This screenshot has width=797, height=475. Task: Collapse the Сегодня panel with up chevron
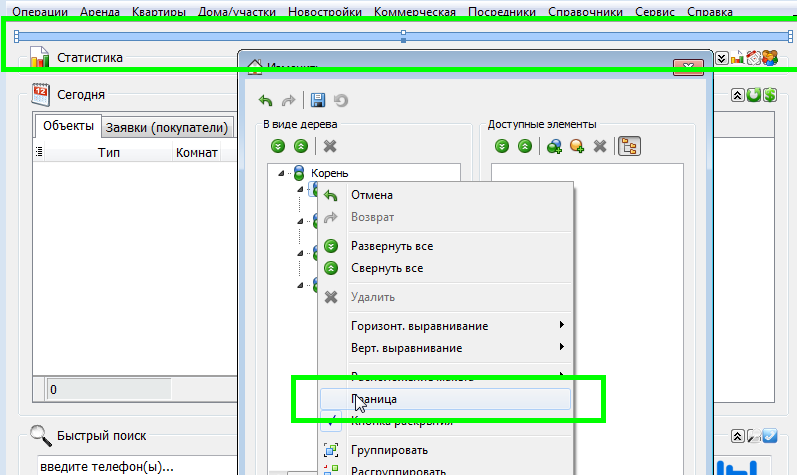pyautogui.click(x=737, y=95)
